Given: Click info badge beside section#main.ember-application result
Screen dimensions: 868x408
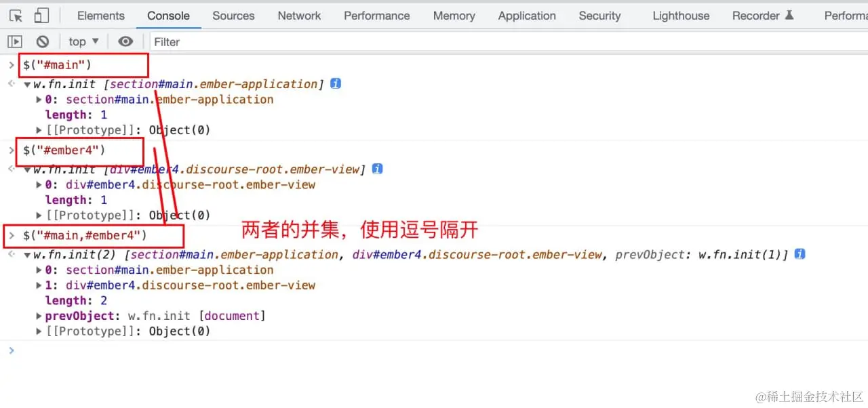Looking at the screenshot, I should [x=335, y=84].
